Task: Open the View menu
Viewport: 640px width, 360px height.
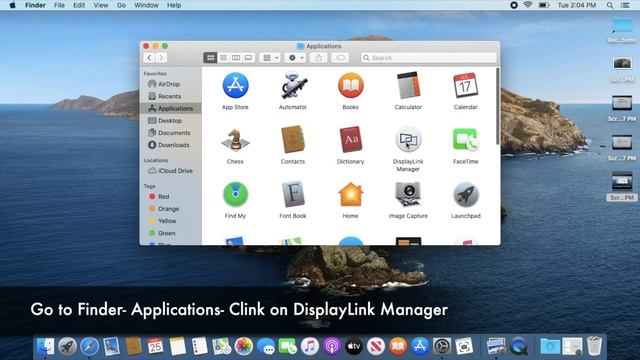Action: coord(100,5)
